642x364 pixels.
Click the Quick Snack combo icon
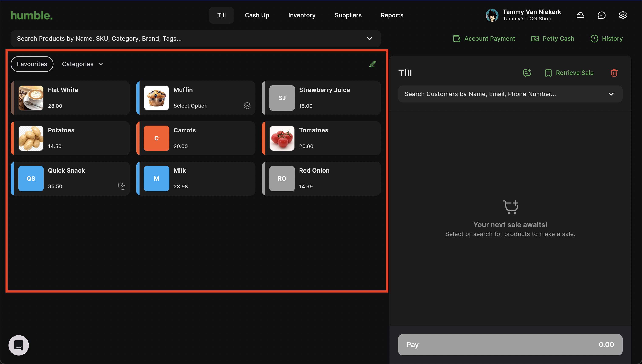[122, 186]
